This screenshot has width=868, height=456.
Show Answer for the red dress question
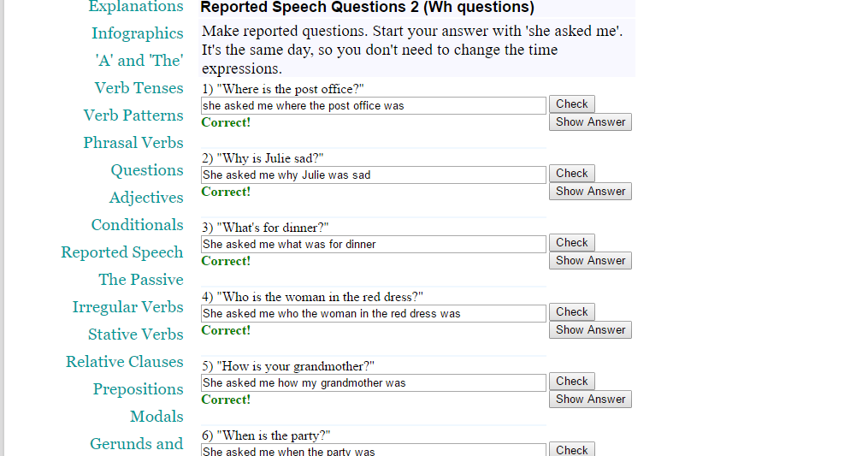click(x=590, y=330)
